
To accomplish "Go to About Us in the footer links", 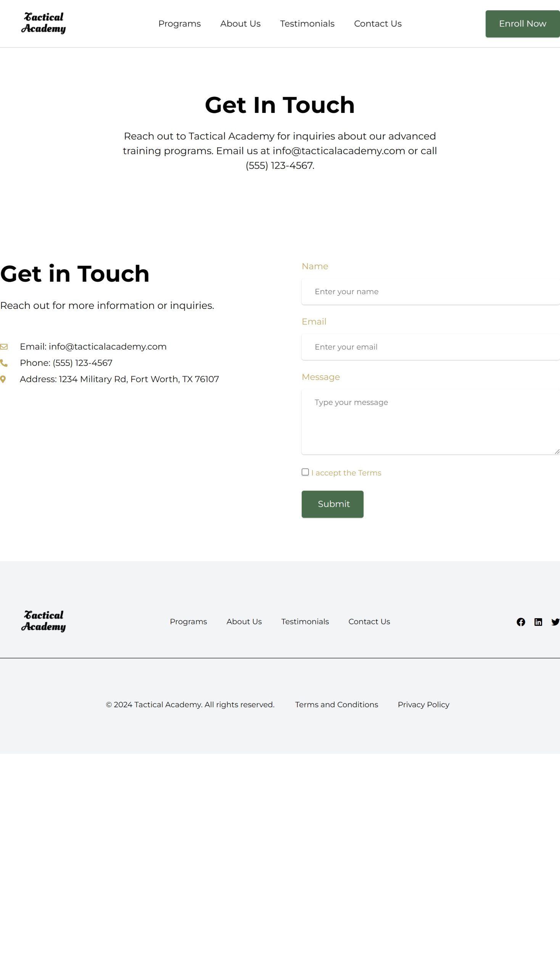I will (x=244, y=621).
